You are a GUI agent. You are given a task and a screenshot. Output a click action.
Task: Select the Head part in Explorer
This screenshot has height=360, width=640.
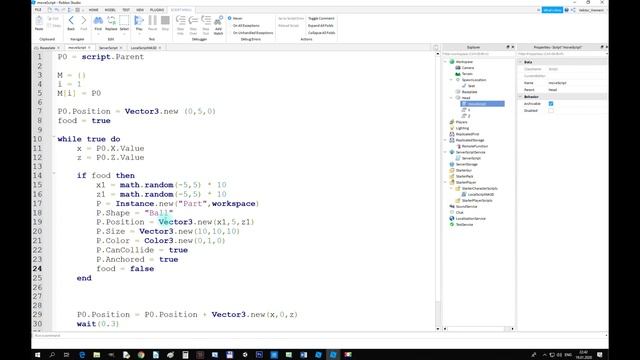(466, 98)
